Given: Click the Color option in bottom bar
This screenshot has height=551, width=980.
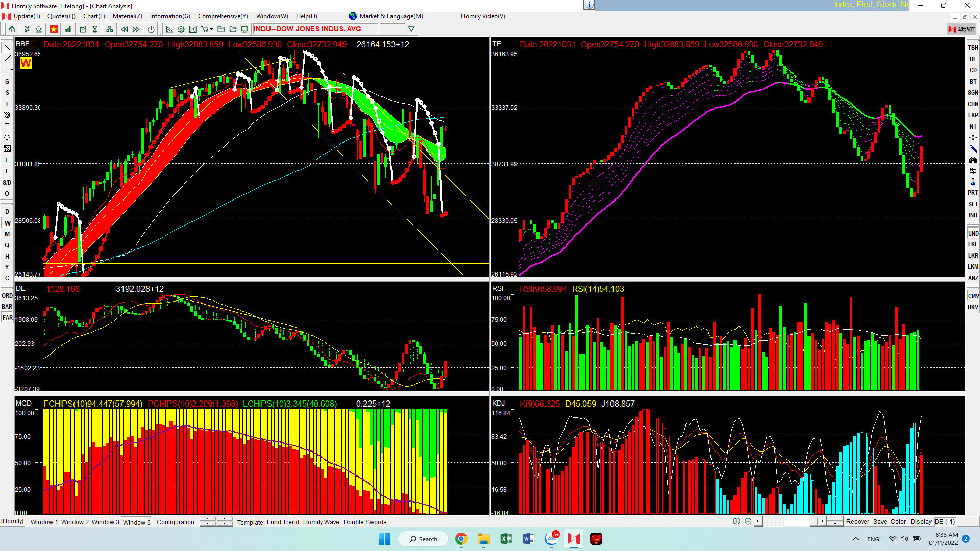Looking at the screenshot, I should tap(898, 521).
